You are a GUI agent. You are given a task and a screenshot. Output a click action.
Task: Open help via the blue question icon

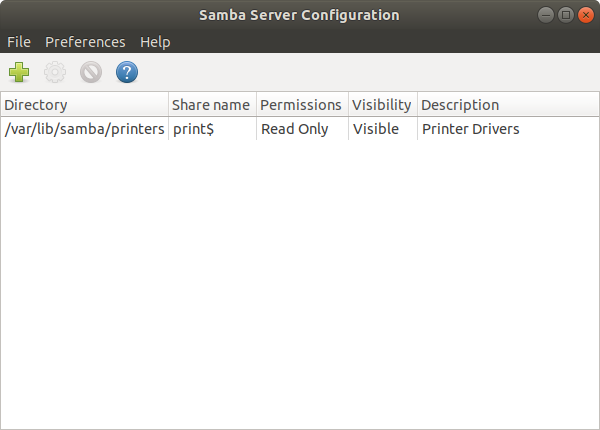[x=127, y=72]
